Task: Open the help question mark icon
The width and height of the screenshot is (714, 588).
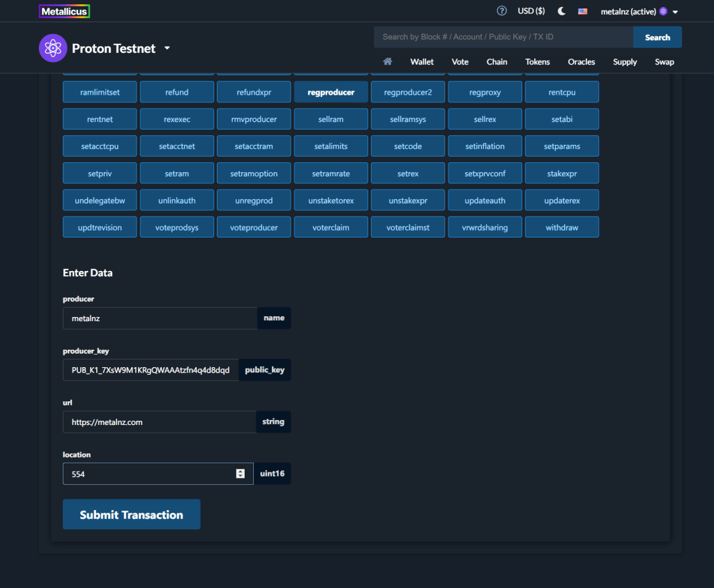Action: [501, 11]
